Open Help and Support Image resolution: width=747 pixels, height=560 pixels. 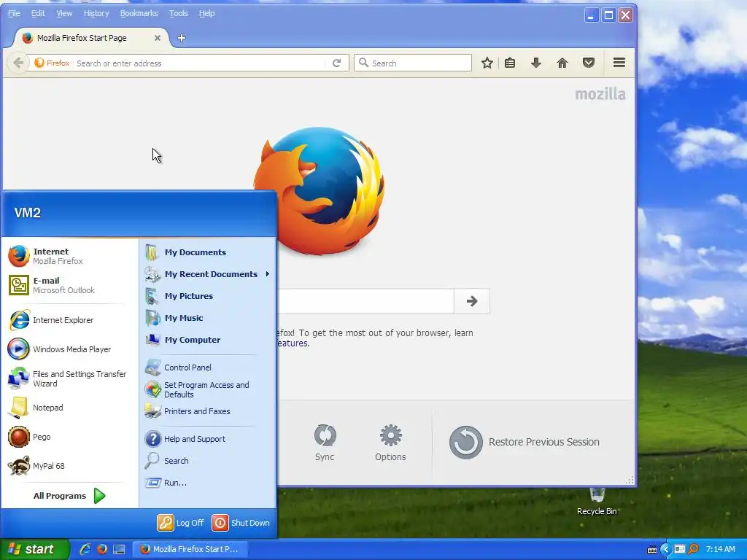[x=208, y=439]
